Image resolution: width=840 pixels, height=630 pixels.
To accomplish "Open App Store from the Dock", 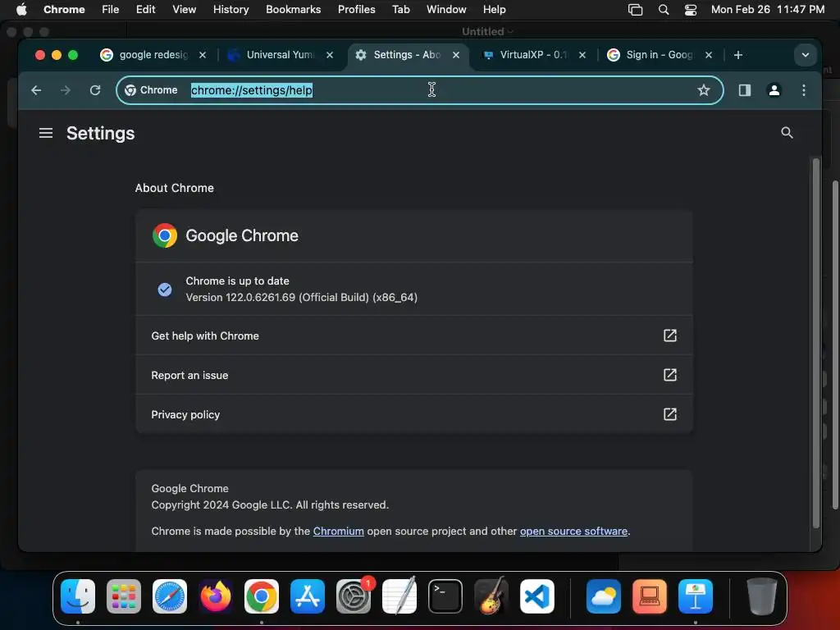I will 308,596.
